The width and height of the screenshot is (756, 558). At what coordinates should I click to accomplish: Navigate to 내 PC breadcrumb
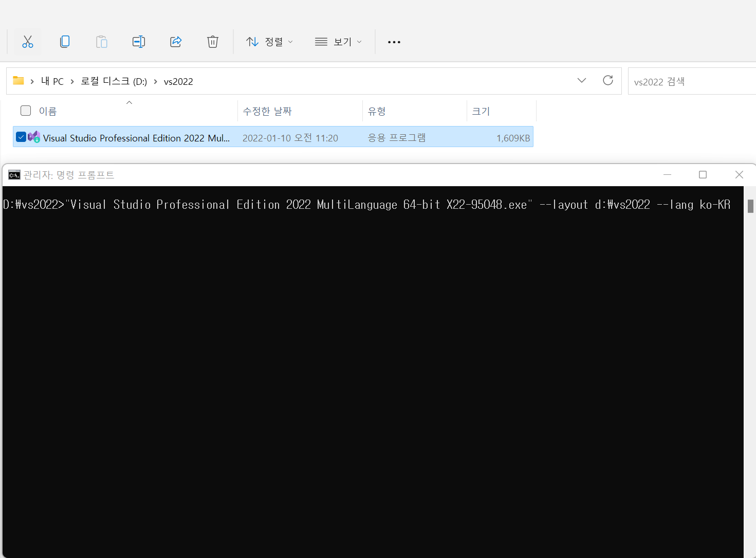coord(52,81)
